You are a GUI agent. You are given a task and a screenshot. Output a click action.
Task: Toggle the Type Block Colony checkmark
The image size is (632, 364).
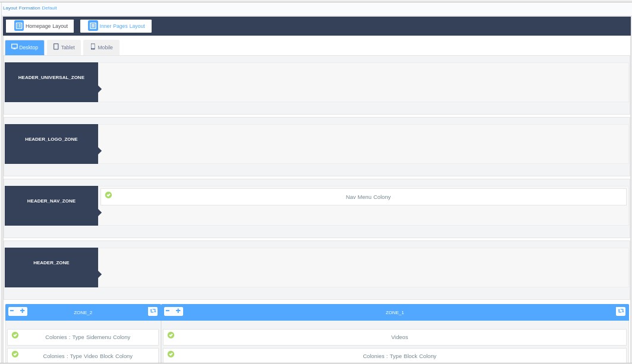click(171, 354)
